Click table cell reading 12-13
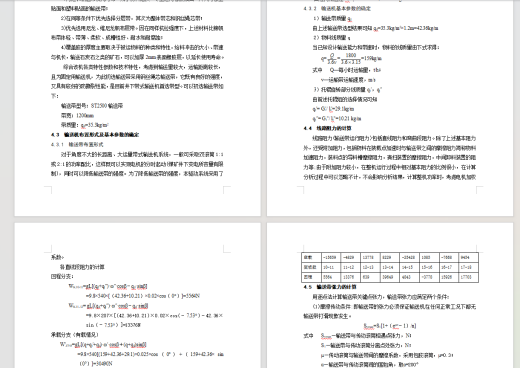Image resolution: width=520 pixels, height=368 pixels. pos(371,267)
